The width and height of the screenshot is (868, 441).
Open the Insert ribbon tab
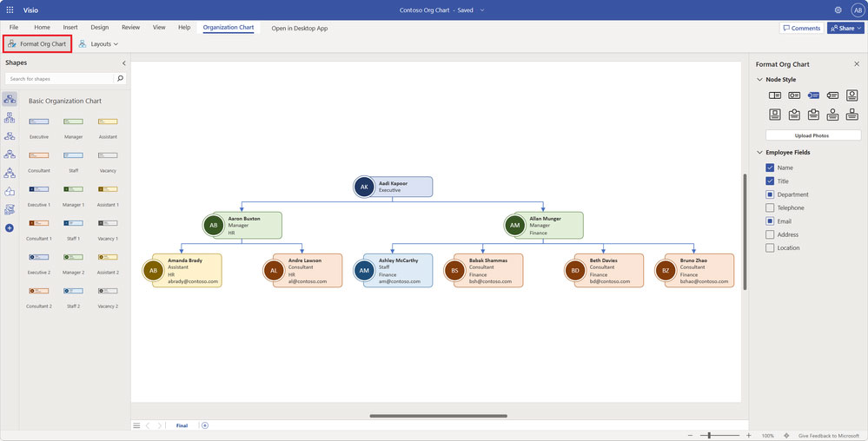pyautogui.click(x=70, y=27)
